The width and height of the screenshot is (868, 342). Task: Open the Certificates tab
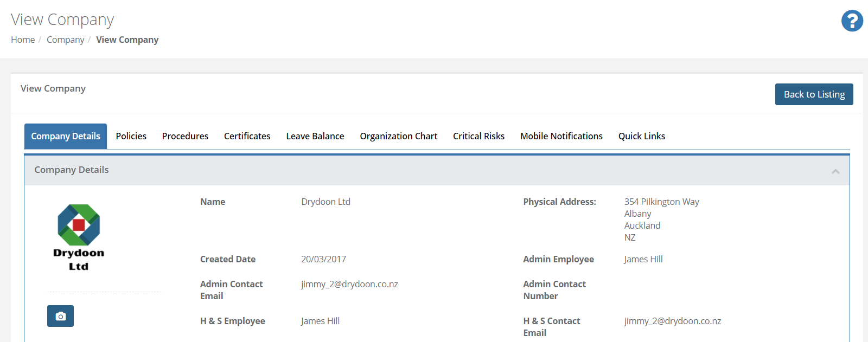pyautogui.click(x=247, y=136)
